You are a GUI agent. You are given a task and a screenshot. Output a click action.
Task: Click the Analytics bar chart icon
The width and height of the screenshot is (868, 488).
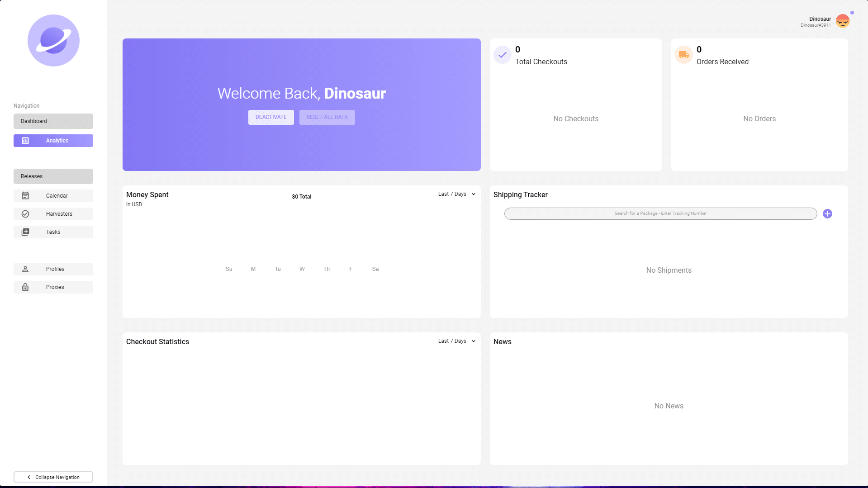tap(25, 141)
